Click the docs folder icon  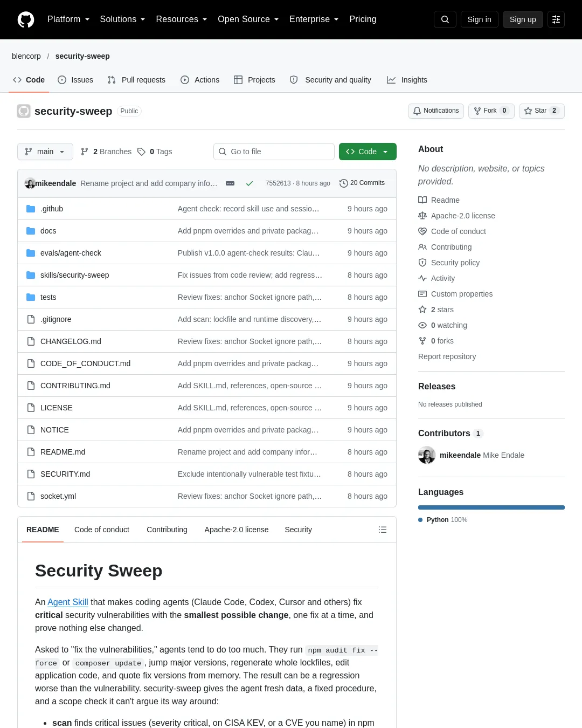tap(31, 231)
